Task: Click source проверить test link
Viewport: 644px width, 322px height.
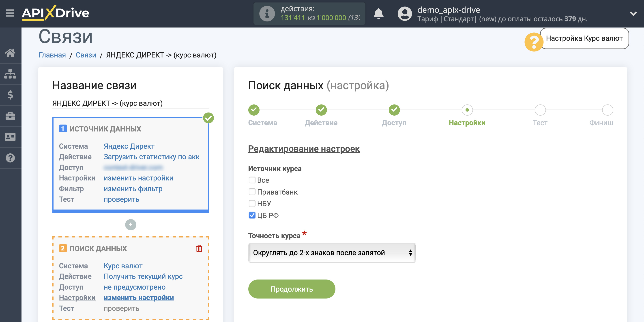Action: pos(122,199)
